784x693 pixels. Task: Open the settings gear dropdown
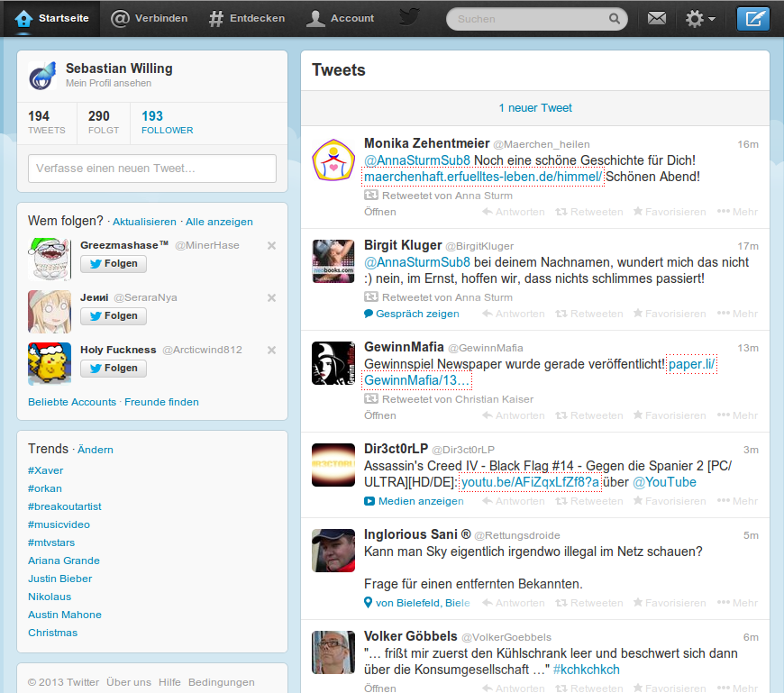[700, 19]
